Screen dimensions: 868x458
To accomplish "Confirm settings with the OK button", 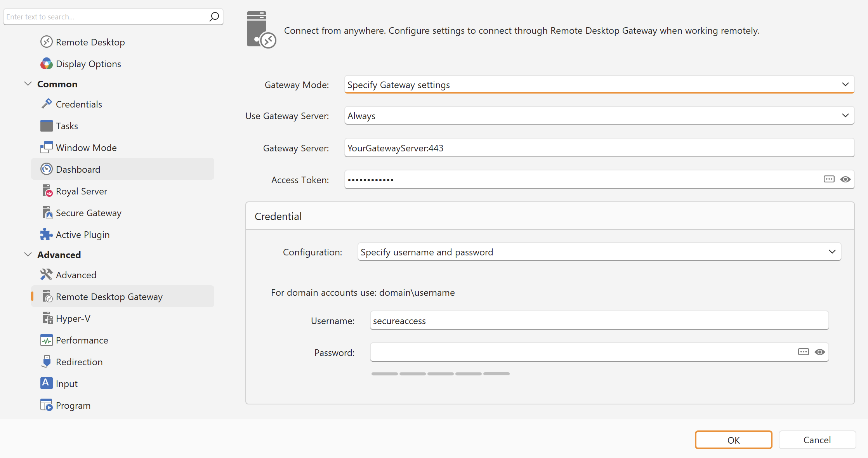I will (733, 440).
